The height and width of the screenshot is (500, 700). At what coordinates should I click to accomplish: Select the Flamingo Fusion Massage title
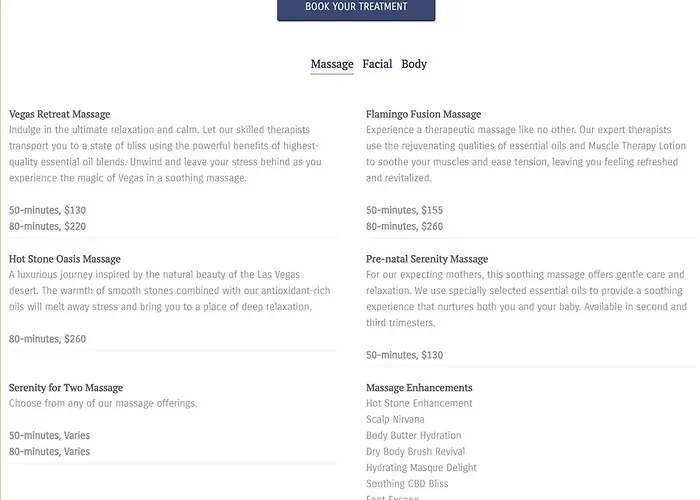click(x=423, y=114)
